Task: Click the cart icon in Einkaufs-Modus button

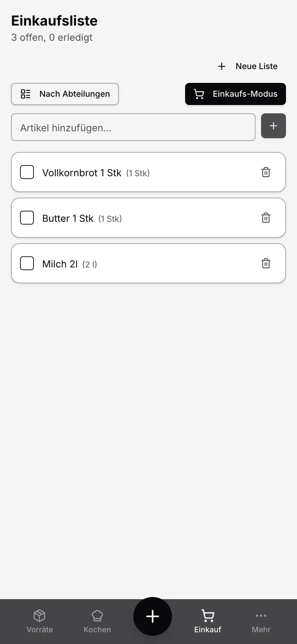Action: [x=199, y=94]
